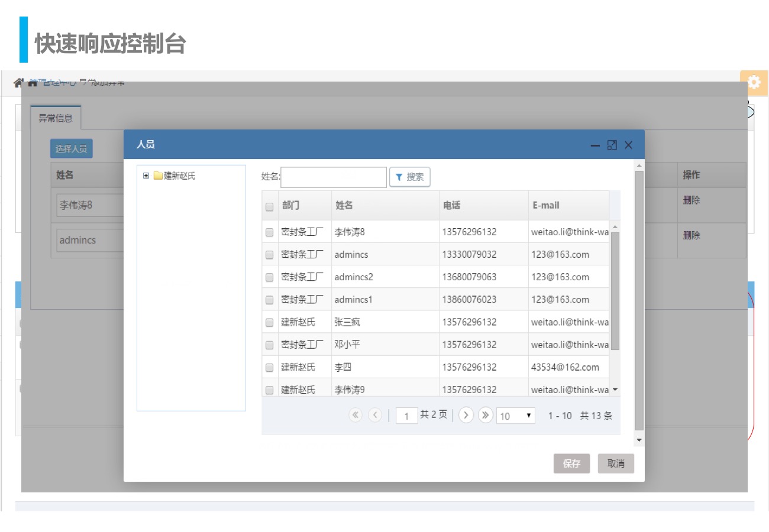Viewport: 769px width, 532px height.
Task: Click 取消 to cancel the dialog
Action: tap(616, 463)
